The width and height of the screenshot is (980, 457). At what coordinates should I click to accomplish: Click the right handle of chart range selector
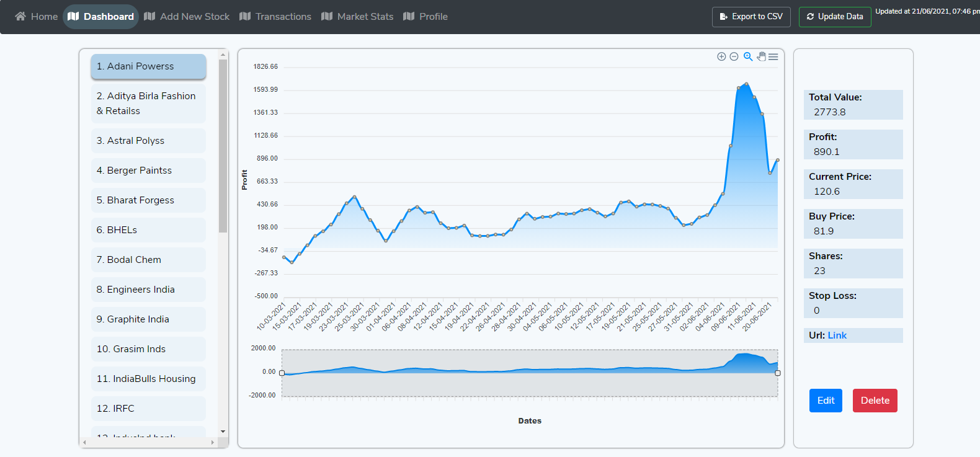pyautogui.click(x=778, y=373)
